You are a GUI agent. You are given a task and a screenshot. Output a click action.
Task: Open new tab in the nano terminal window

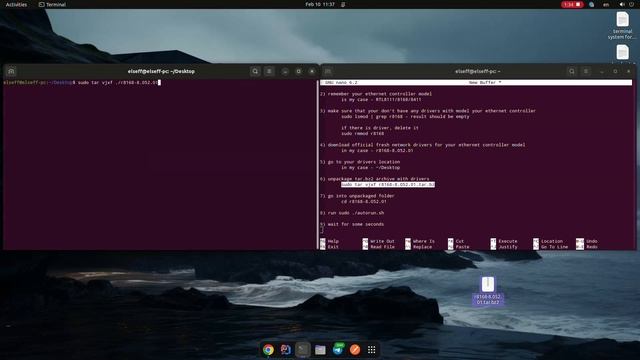(x=328, y=71)
